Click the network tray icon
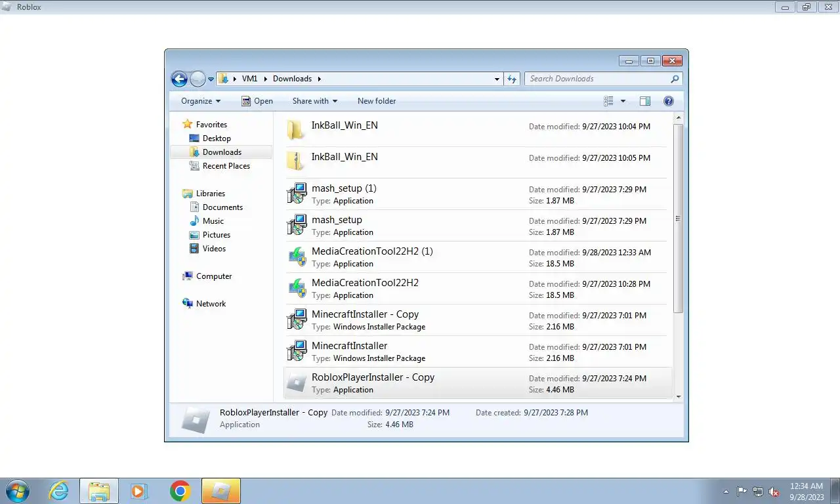The image size is (840, 504). point(758,492)
